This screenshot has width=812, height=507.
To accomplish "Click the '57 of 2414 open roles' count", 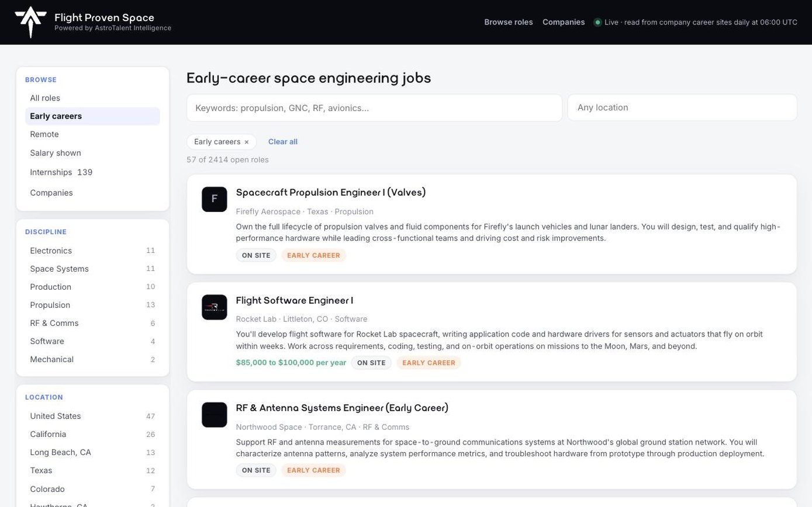I will (227, 160).
